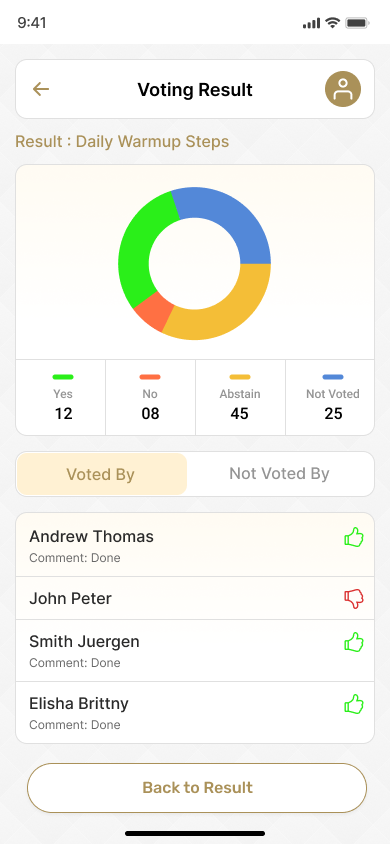
Task: Click John Peter's red thumbs-down icon
Action: pos(354,599)
